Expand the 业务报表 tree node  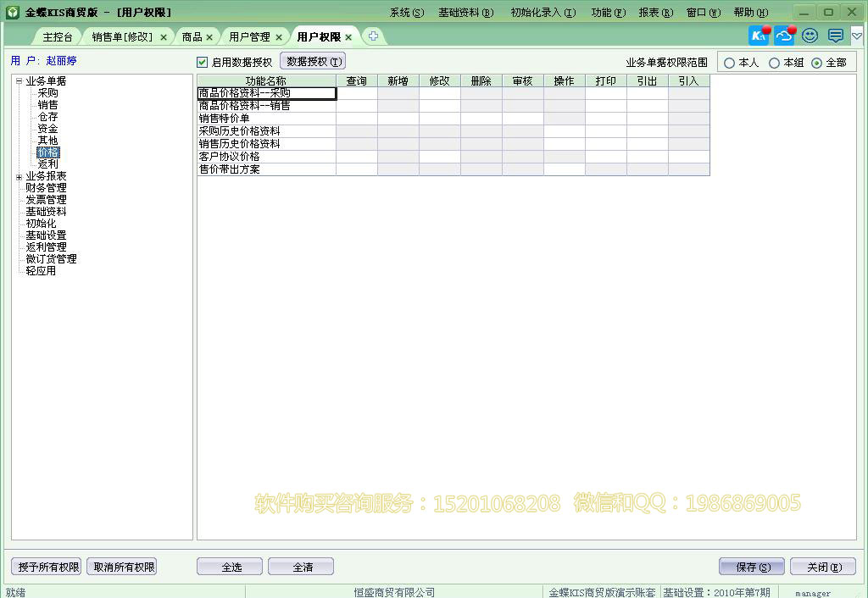[x=19, y=176]
